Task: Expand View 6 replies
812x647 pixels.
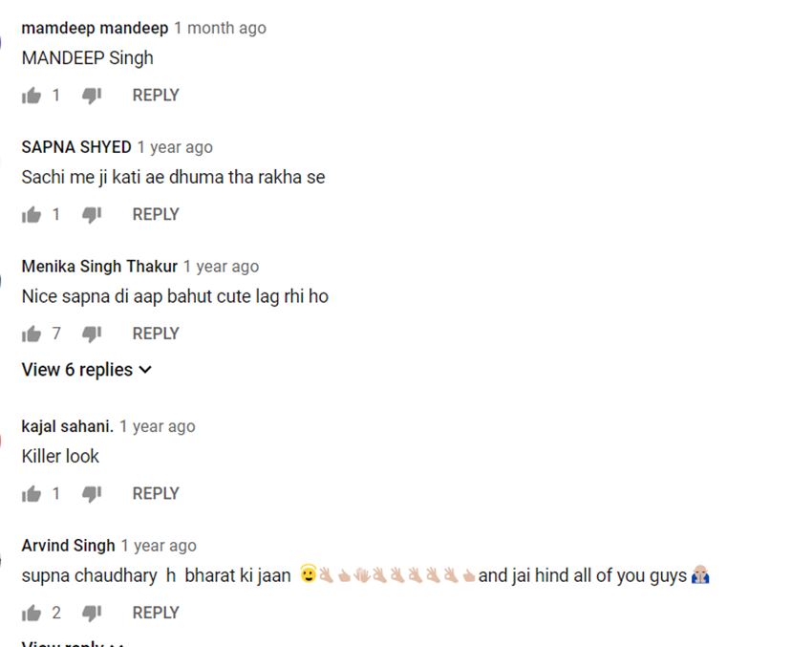Action: coord(87,370)
